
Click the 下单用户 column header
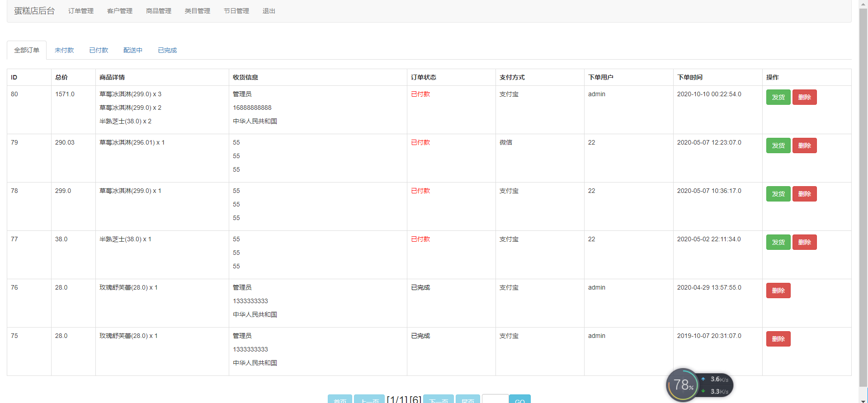point(601,77)
